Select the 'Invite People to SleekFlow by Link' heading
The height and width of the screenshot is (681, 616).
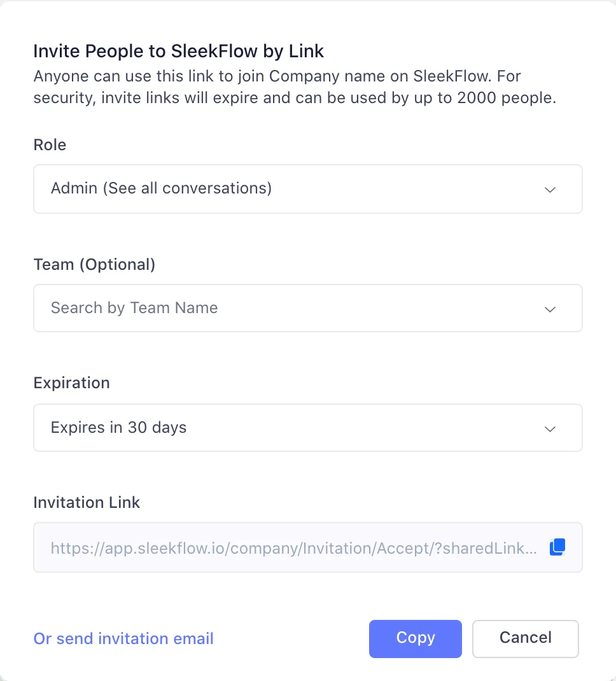[178, 51]
